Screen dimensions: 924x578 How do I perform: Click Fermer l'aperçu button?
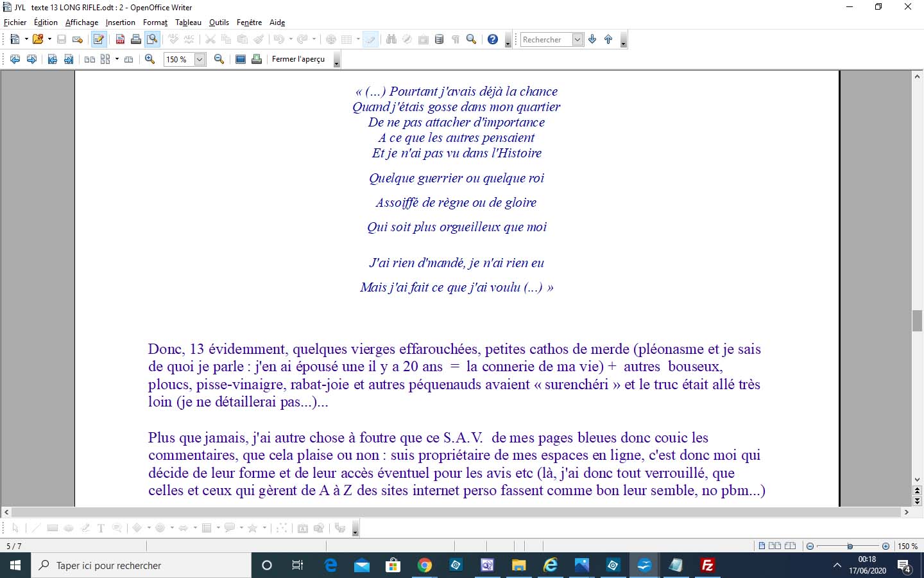coord(298,59)
